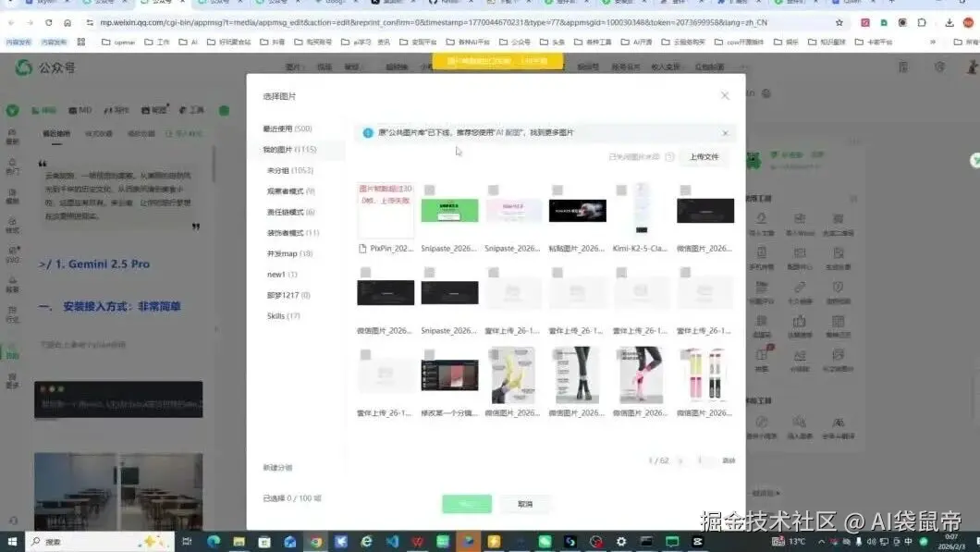Open taskbar clock showing 2026/2/3
Screen dimensions: 980x552
tap(951, 542)
